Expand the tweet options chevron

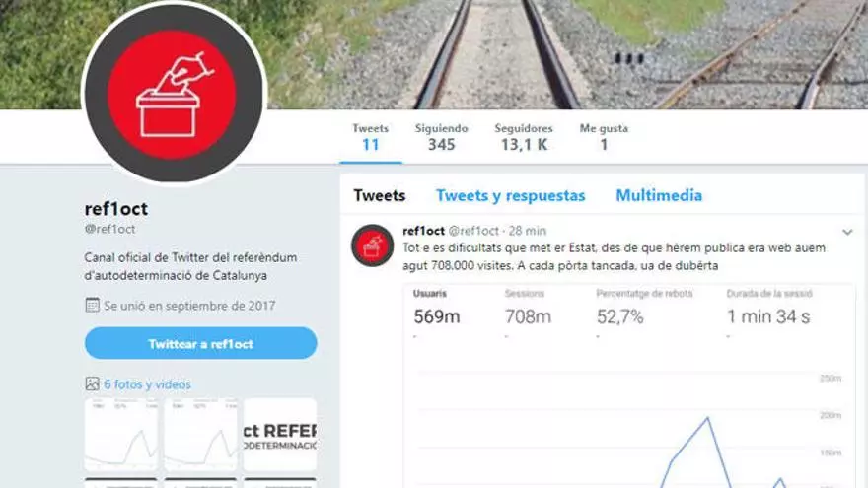click(x=847, y=233)
